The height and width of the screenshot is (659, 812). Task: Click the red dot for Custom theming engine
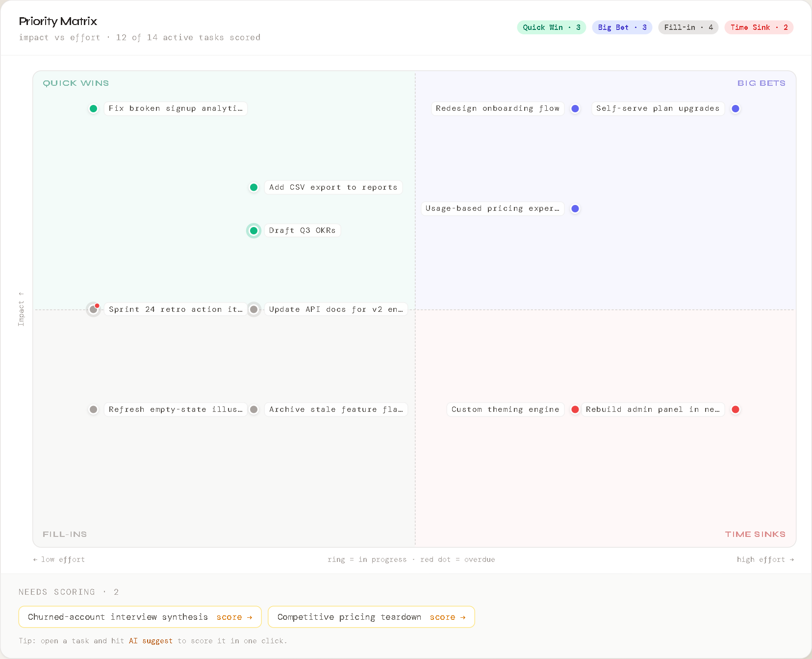coord(575,409)
